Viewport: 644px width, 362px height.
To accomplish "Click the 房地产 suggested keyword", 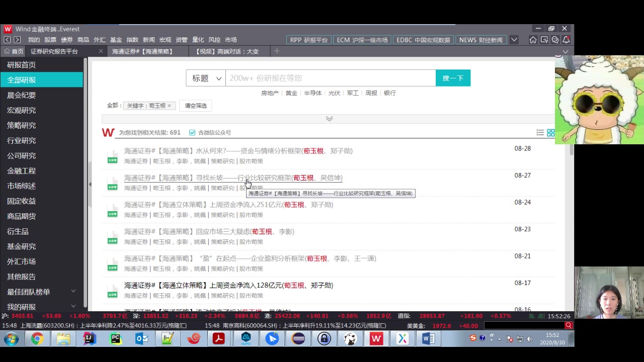I will tap(270, 93).
